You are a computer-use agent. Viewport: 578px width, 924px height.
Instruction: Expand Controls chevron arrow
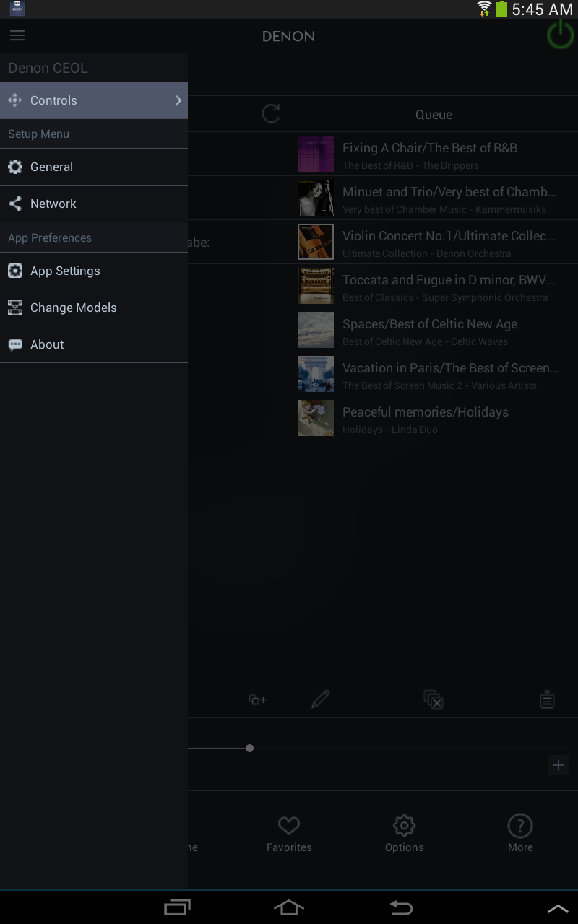coord(178,100)
